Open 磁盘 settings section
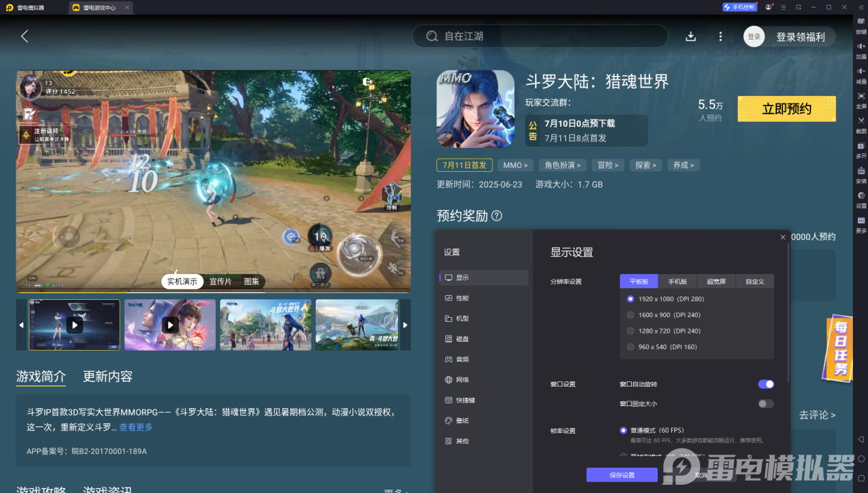Viewport: 868px width, 493px height. click(x=484, y=339)
